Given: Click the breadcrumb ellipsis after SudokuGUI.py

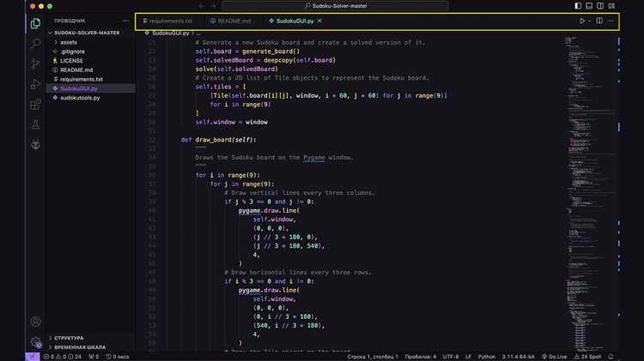Looking at the screenshot, I should coord(198,33).
